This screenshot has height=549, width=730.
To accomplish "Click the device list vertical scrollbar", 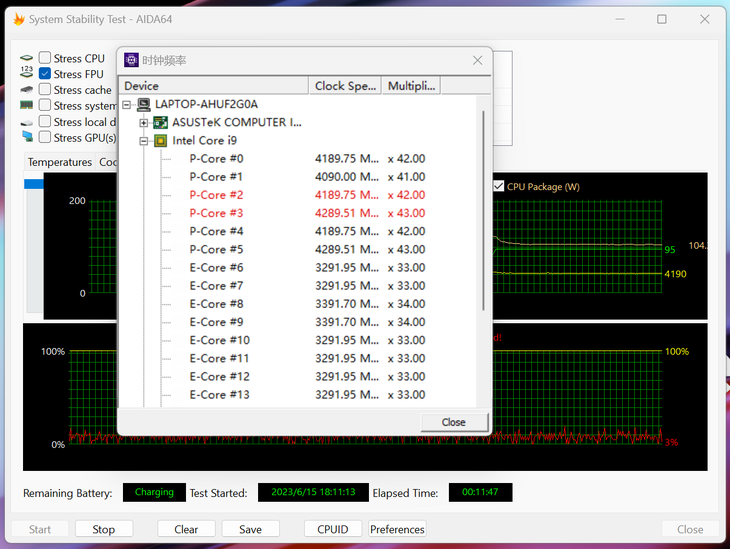I will [x=483, y=210].
